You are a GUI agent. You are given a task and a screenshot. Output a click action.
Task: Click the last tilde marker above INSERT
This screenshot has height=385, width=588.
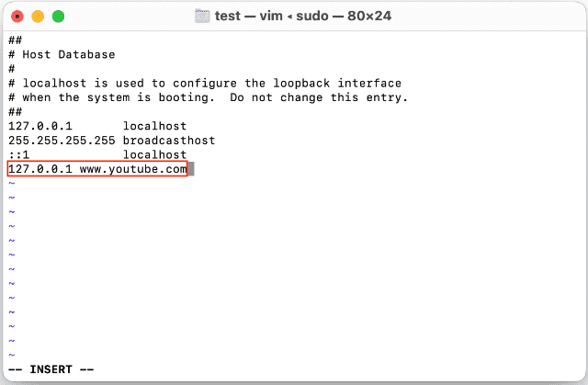point(12,355)
